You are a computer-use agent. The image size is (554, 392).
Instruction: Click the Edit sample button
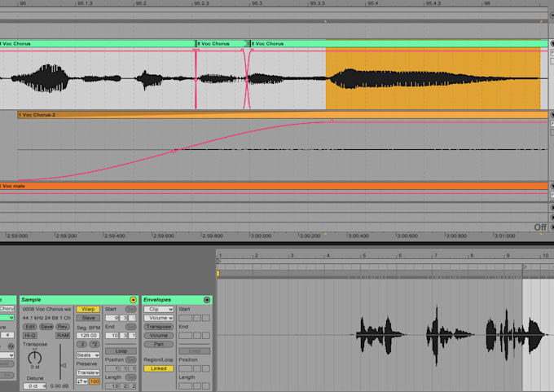(29, 327)
